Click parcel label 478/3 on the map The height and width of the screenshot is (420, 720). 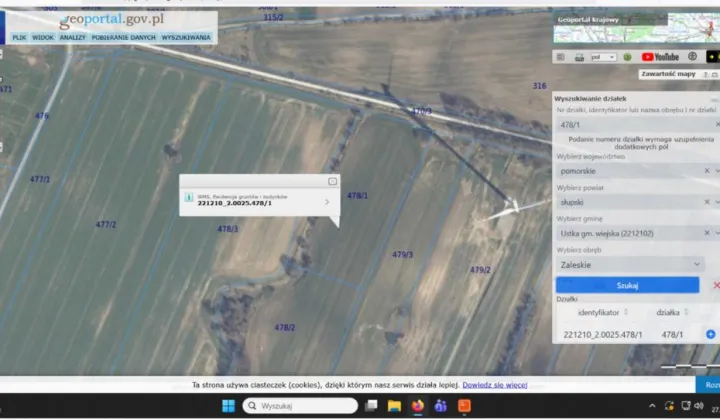227,229
